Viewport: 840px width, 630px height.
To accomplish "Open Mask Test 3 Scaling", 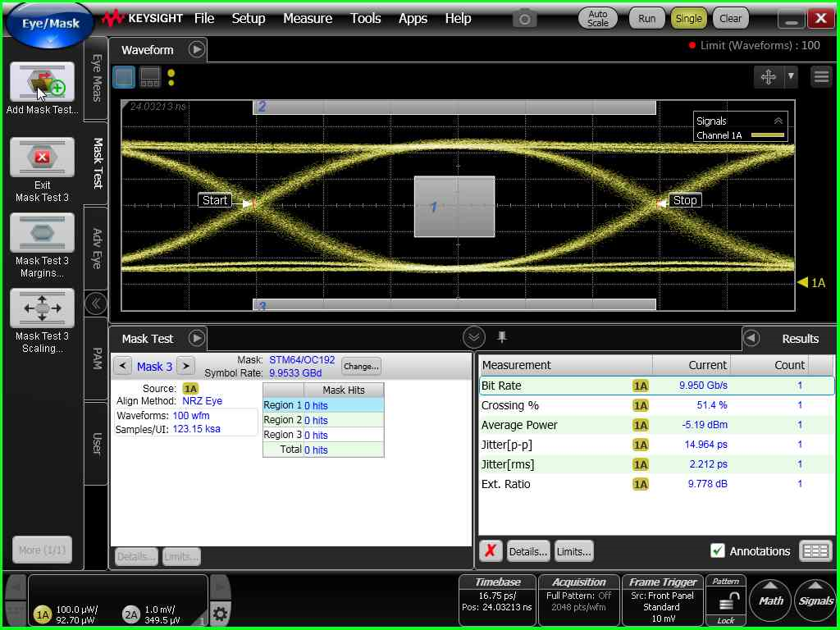I will (x=42, y=308).
